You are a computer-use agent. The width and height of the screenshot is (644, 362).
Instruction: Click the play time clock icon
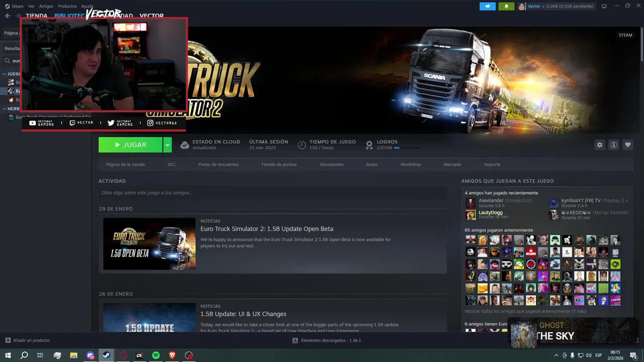click(301, 145)
